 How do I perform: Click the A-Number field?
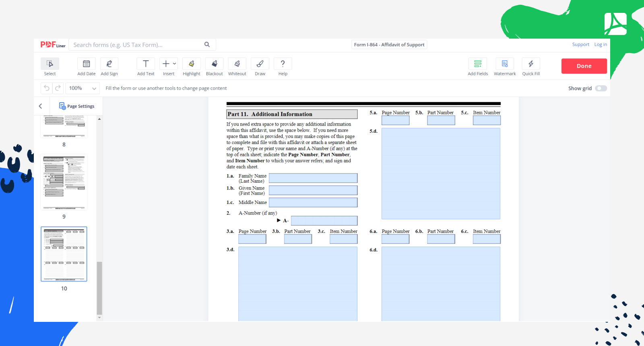324,220
